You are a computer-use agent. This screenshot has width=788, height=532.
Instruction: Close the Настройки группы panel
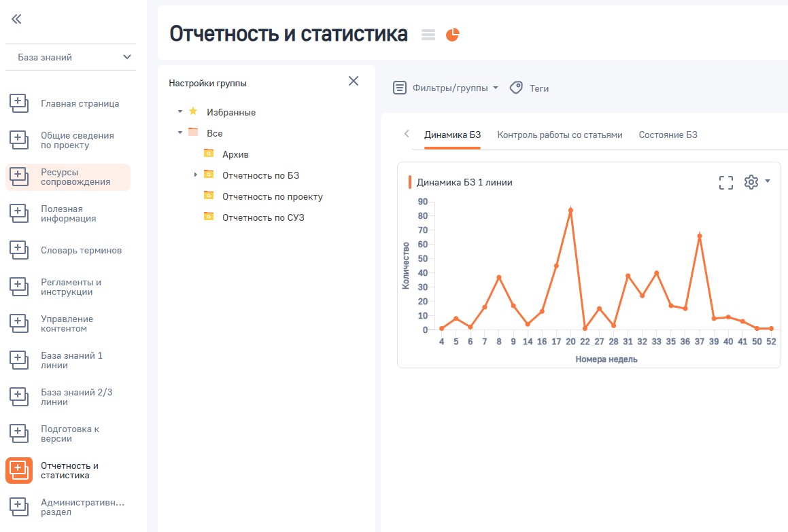pos(353,80)
